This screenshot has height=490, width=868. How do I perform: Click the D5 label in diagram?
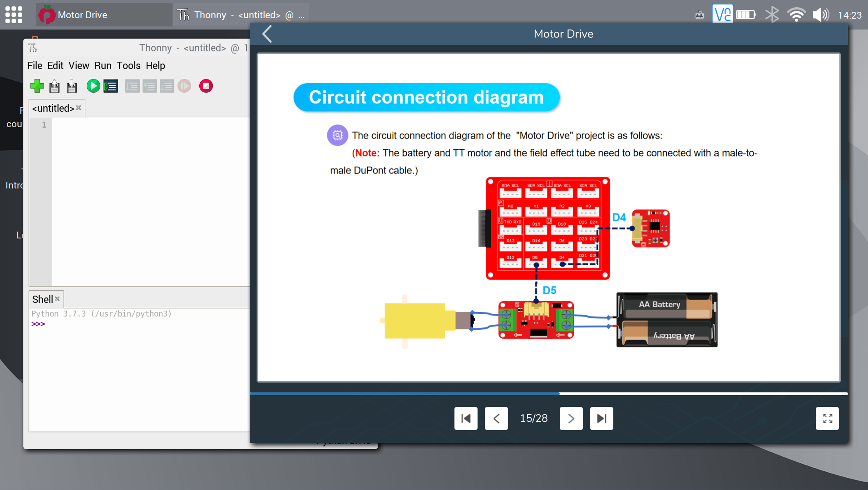pyautogui.click(x=549, y=291)
